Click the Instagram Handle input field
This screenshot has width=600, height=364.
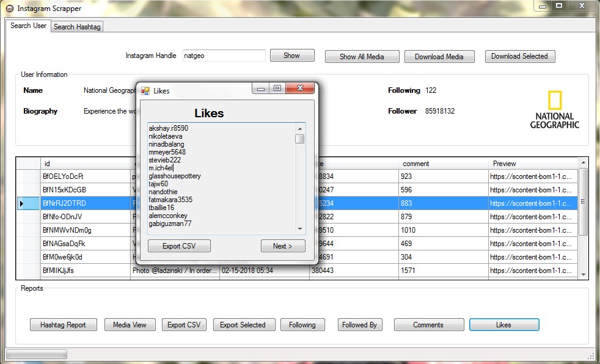tap(224, 56)
